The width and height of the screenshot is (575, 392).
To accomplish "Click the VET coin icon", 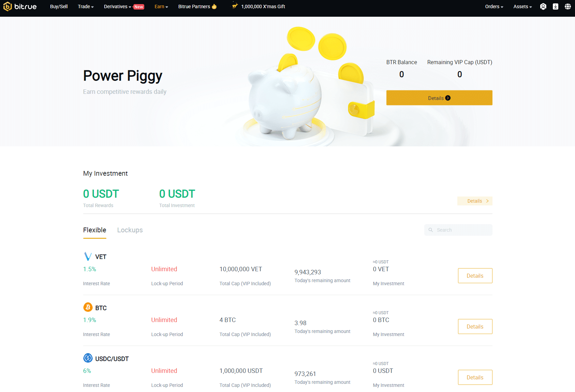I will pyautogui.click(x=88, y=256).
